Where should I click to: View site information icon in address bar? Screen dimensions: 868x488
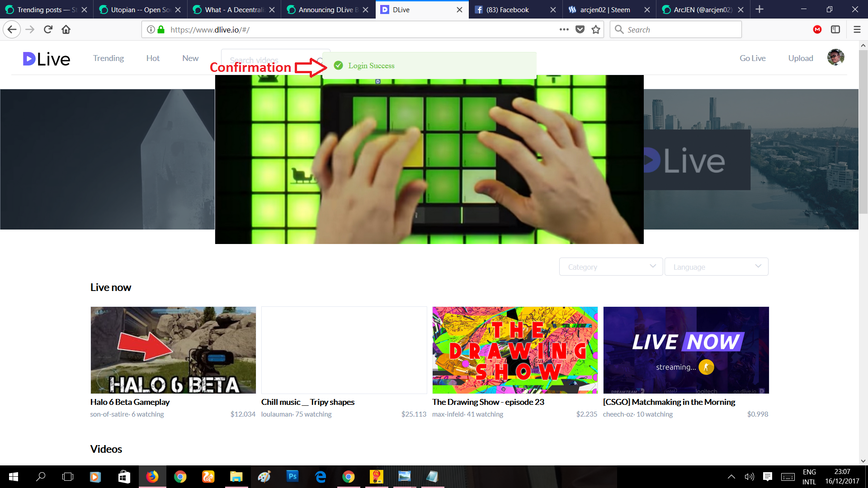(151, 30)
